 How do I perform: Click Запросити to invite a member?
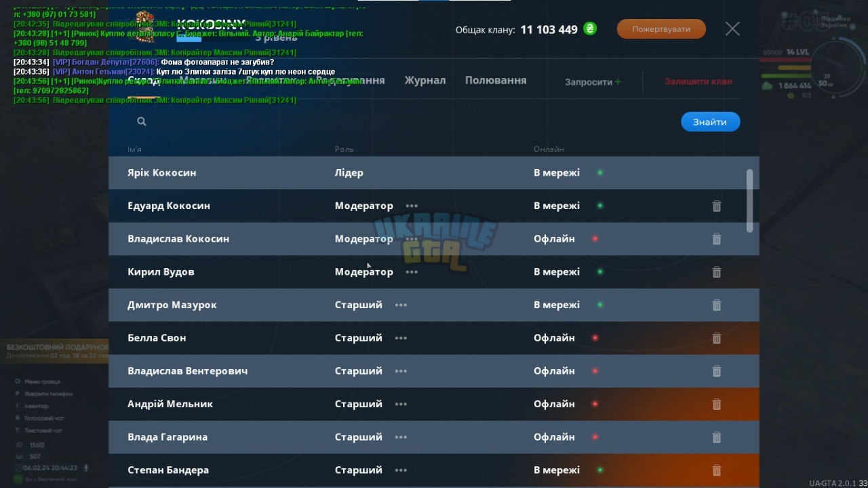click(x=589, y=82)
